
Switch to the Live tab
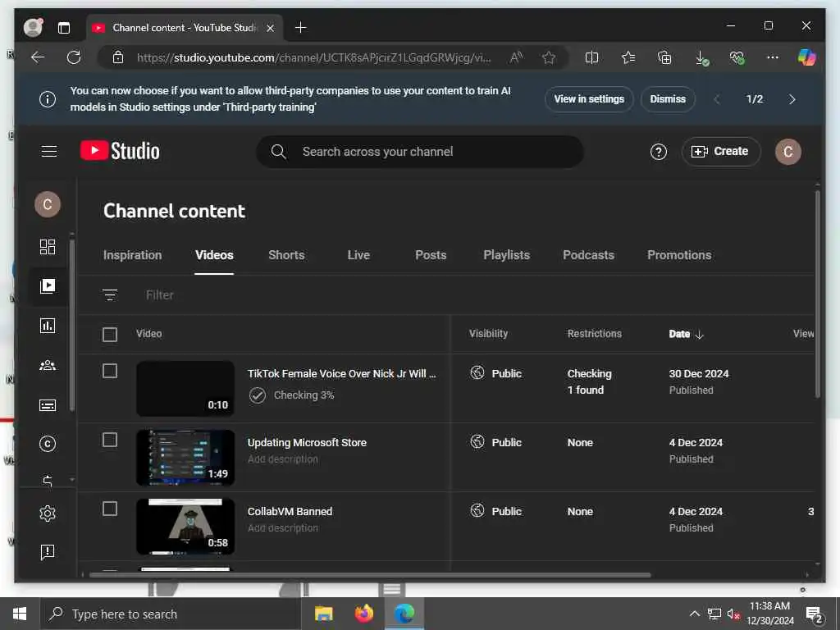pyautogui.click(x=358, y=255)
